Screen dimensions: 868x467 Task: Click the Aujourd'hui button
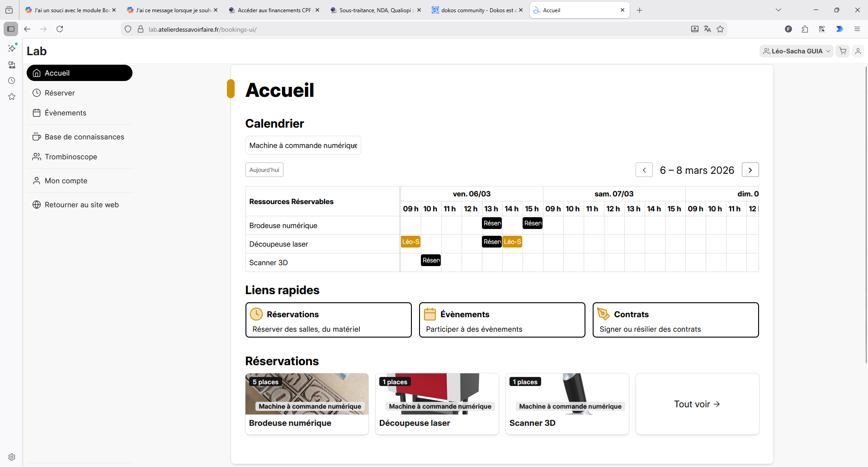264,170
